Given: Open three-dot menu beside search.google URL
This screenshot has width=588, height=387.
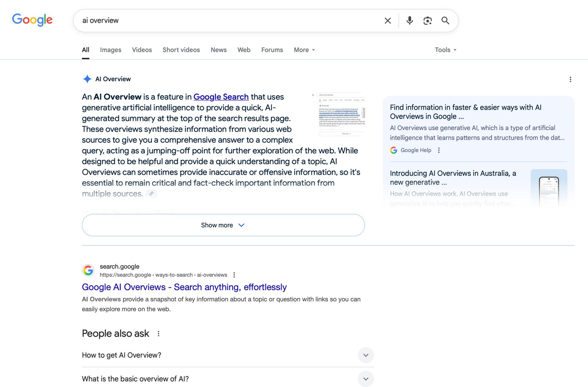Looking at the screenshot, I should [234, 275].
